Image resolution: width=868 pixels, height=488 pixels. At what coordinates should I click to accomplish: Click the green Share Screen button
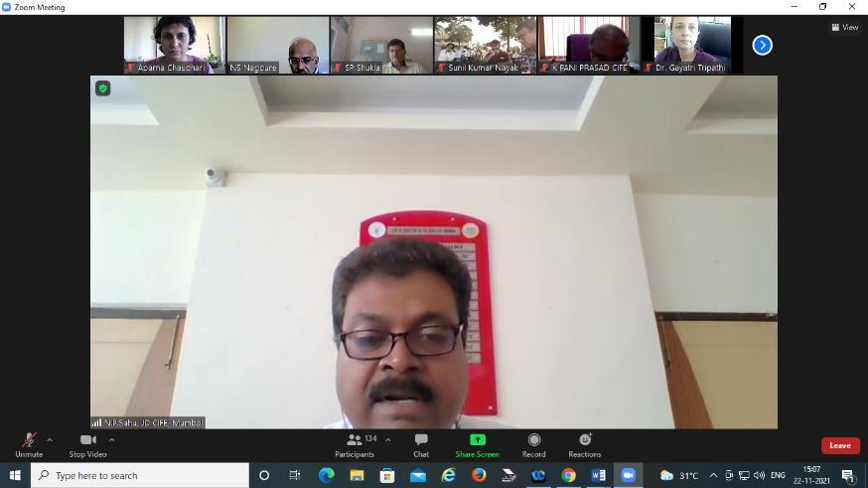coord(477,443)
